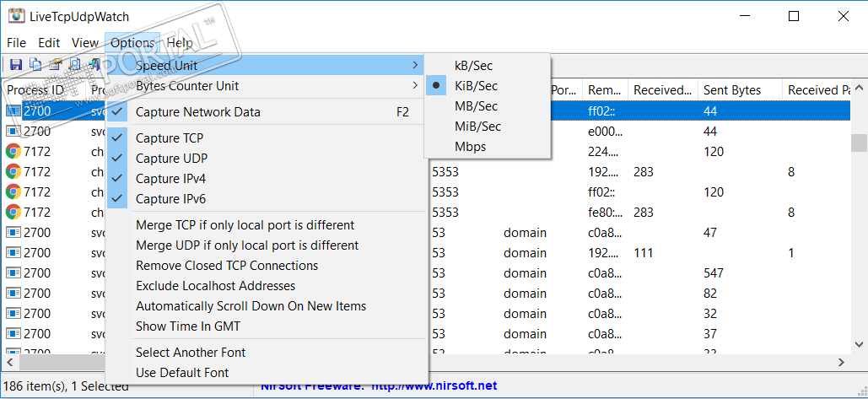Click the process icon in the e000... row
The width and height of the screenshot is (868, 399).
point(13,131)
